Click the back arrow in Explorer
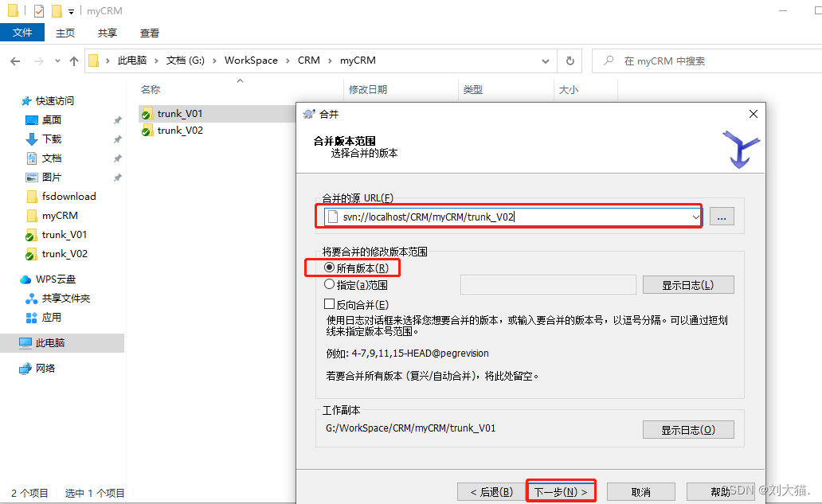This screenshot has width=822, height=504. point(15,61)
